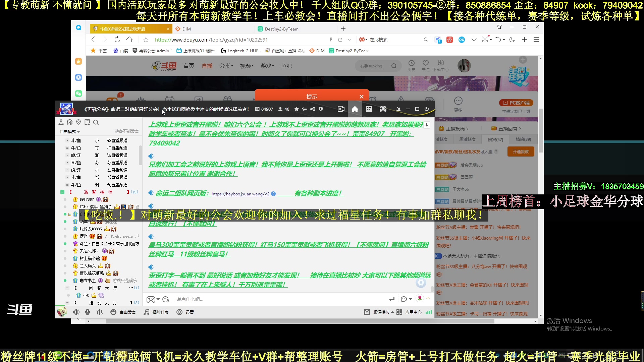The width and height of the screenshot is (644, 362).
Task: Click the video playback icon in YY header
Action: (x=341, y=109)
